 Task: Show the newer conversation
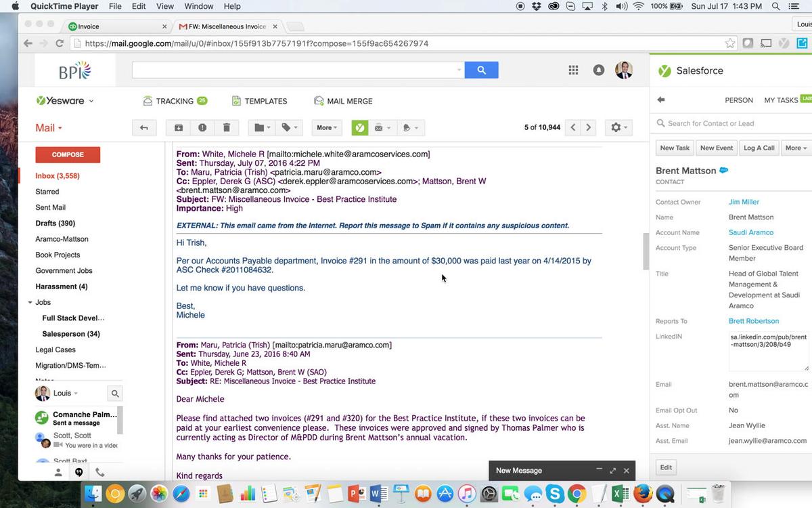pos(573,127)
